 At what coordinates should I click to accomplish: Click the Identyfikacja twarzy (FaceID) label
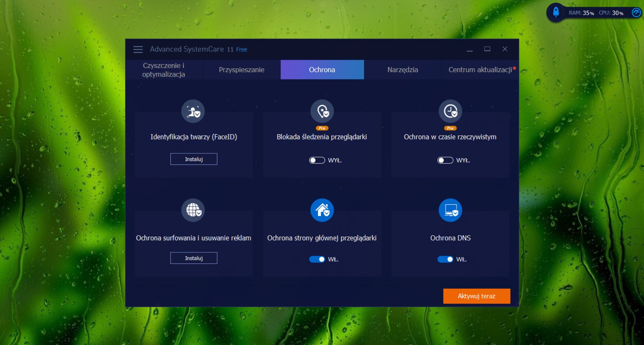[194, 137]
